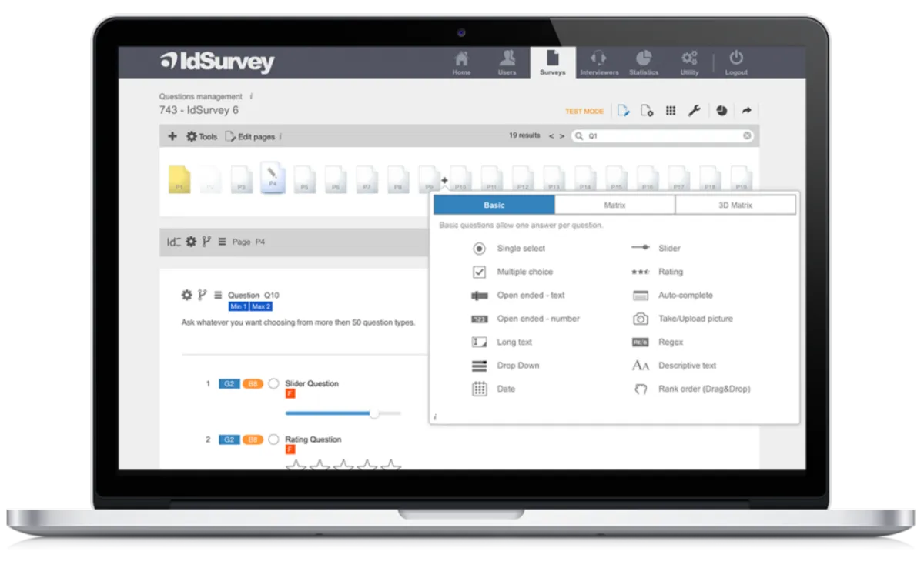
Task: Choose Multiple choice question type
Action: 512,272
